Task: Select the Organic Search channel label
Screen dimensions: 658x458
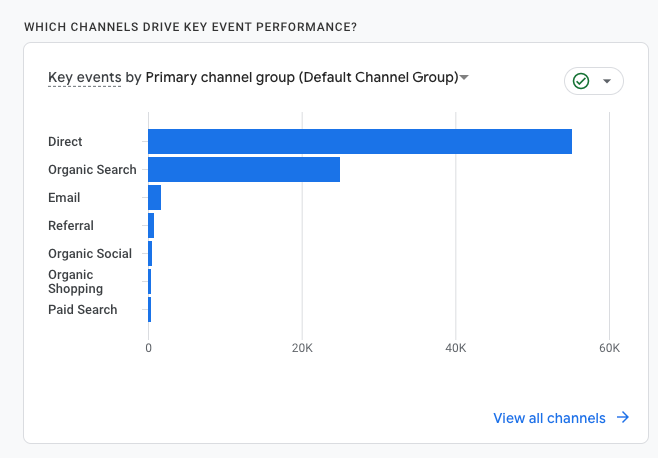Action: 92,170
